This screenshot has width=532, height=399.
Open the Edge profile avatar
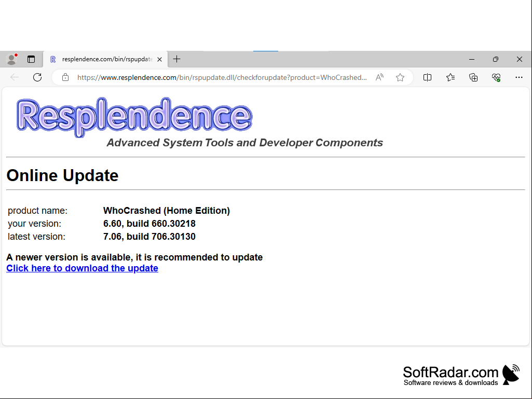[12, 59]
